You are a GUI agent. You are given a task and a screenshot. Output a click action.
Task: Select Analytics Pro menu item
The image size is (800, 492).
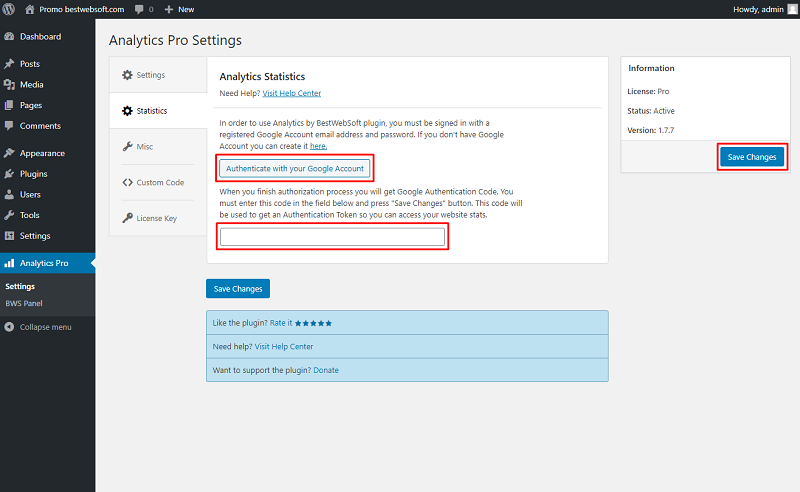[x=47, y=263]
